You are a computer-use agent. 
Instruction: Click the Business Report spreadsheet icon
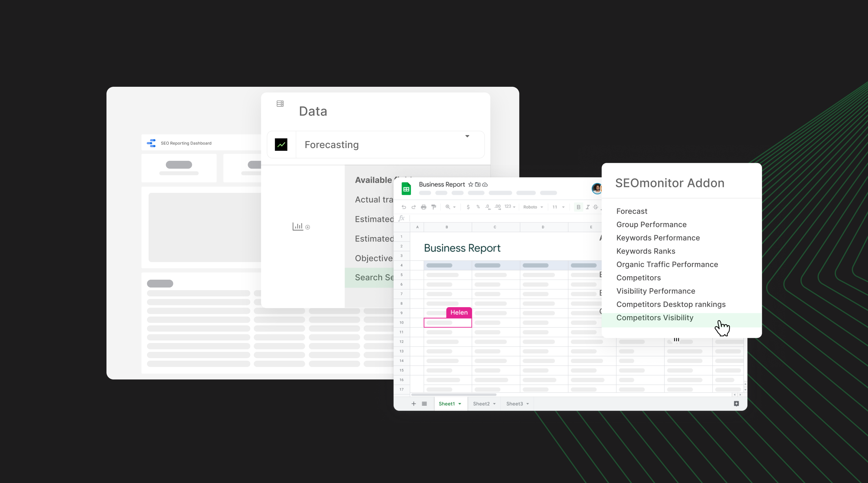pos(406,189)
